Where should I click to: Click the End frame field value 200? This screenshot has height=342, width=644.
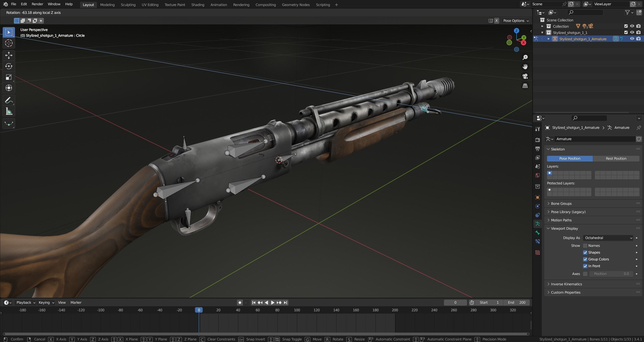[517, 302]
